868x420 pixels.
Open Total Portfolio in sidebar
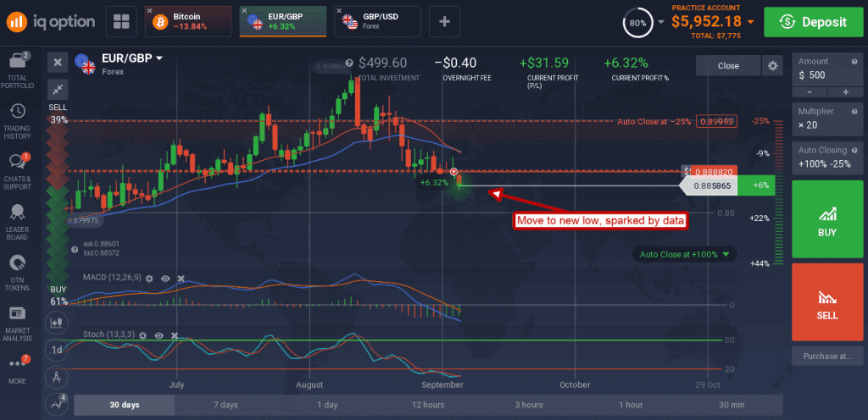point(18,70)
